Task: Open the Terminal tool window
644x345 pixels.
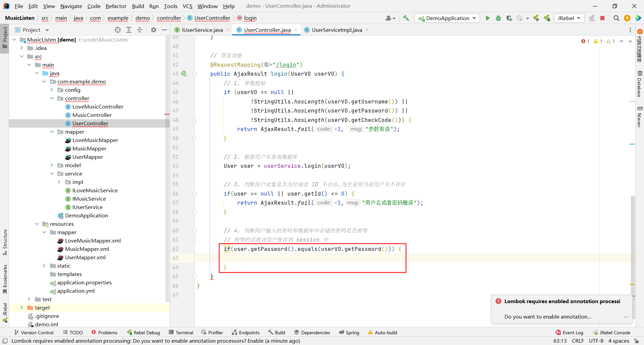Action: click(181, 332)
